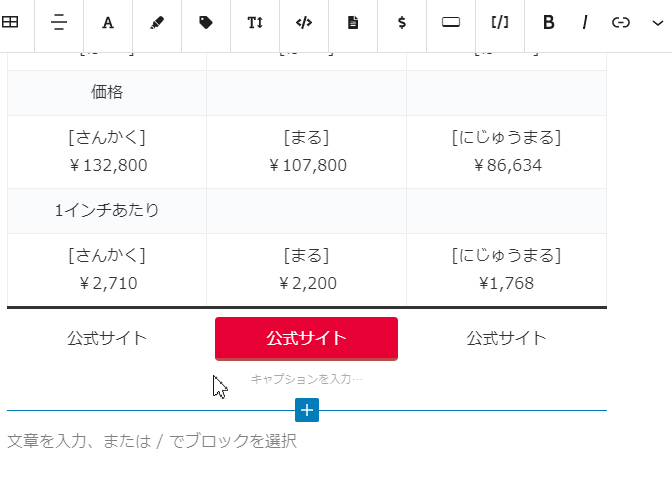Image resolution: width=672 pixels, height=480 pixels.
Task: Click the caption field キャプションを入力
Action: click(x=306, y=379)
